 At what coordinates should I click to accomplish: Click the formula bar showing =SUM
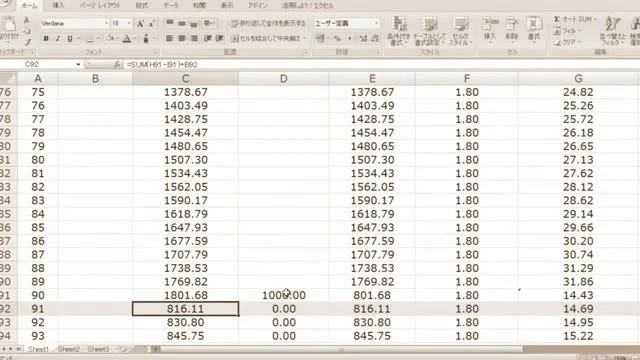382,64
